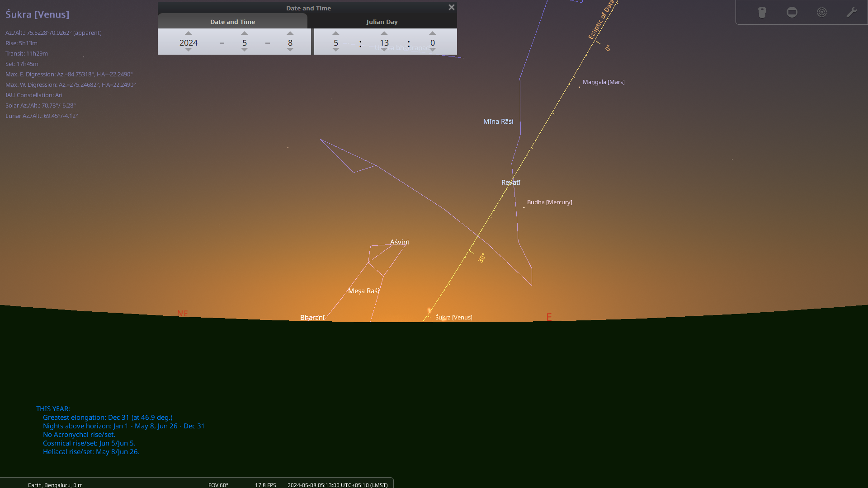
Task: Click Śukra [Venus] near the horizon
Action: click(429, 311)
